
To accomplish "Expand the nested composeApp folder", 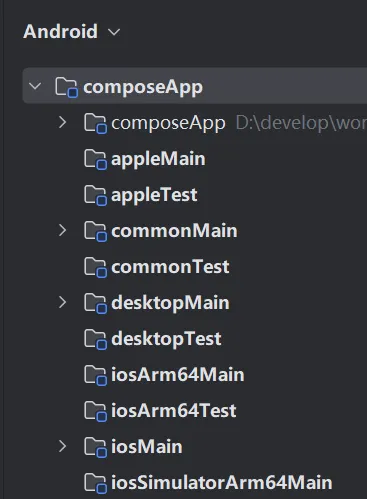I will 62,122.
